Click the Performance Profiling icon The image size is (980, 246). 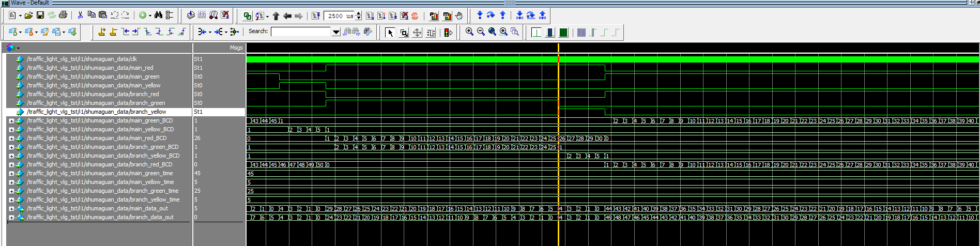pos(434,16)
